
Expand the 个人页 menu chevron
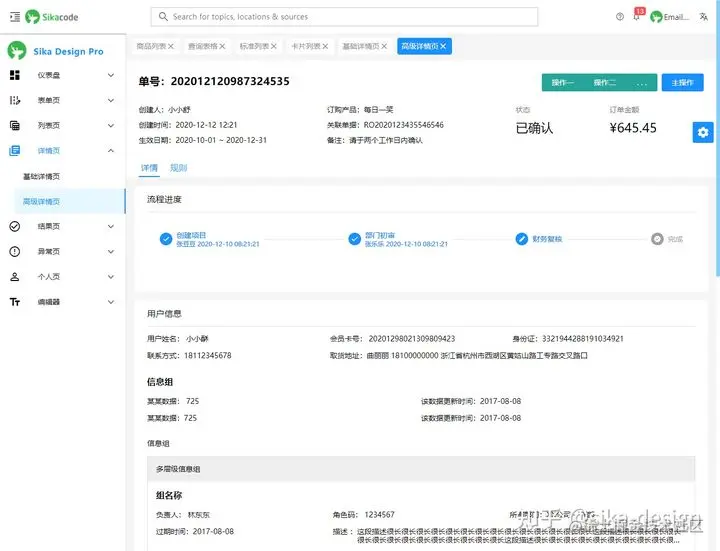111,277
